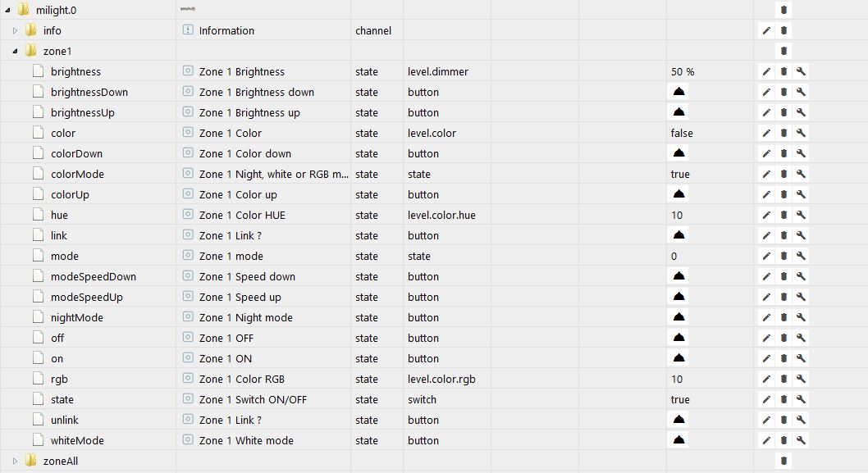
Task: Delete the info channel via trash icon
Action: pos(783,30)
